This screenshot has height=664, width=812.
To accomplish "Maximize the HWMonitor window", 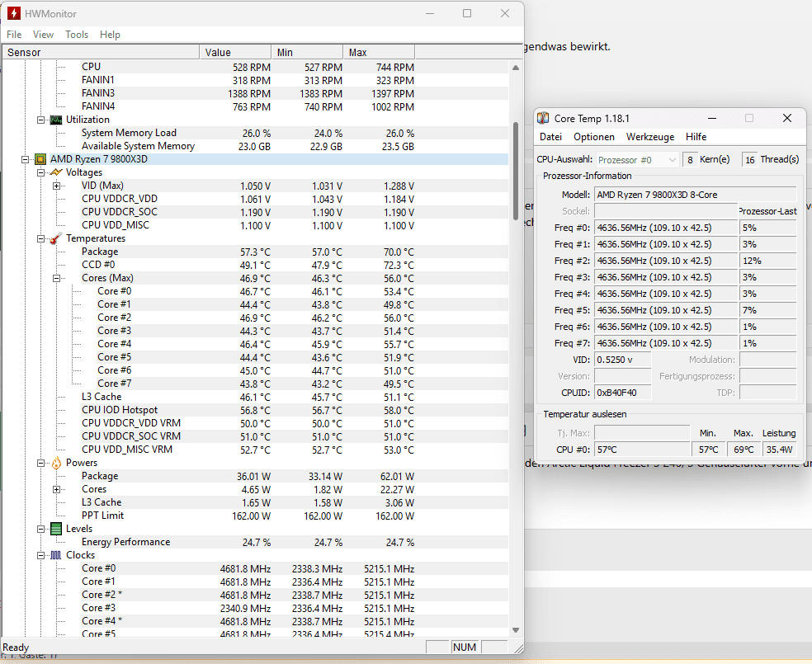I will coord(467,13).
